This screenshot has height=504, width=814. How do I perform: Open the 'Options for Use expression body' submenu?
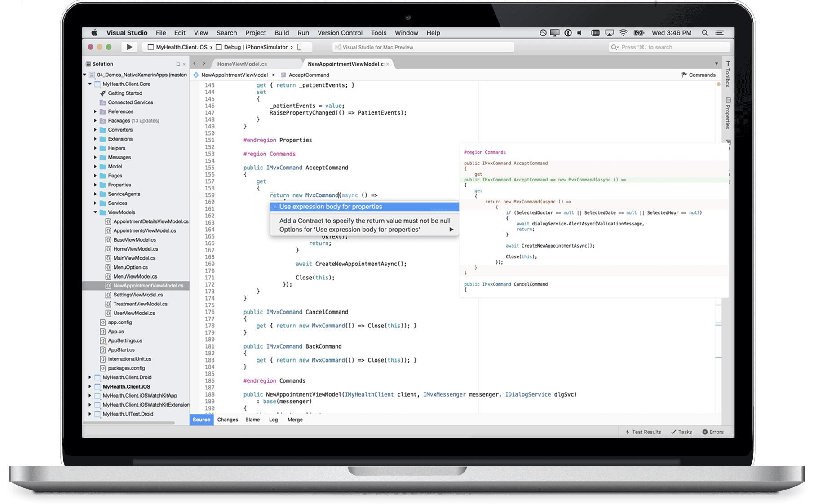click(364, 230)
